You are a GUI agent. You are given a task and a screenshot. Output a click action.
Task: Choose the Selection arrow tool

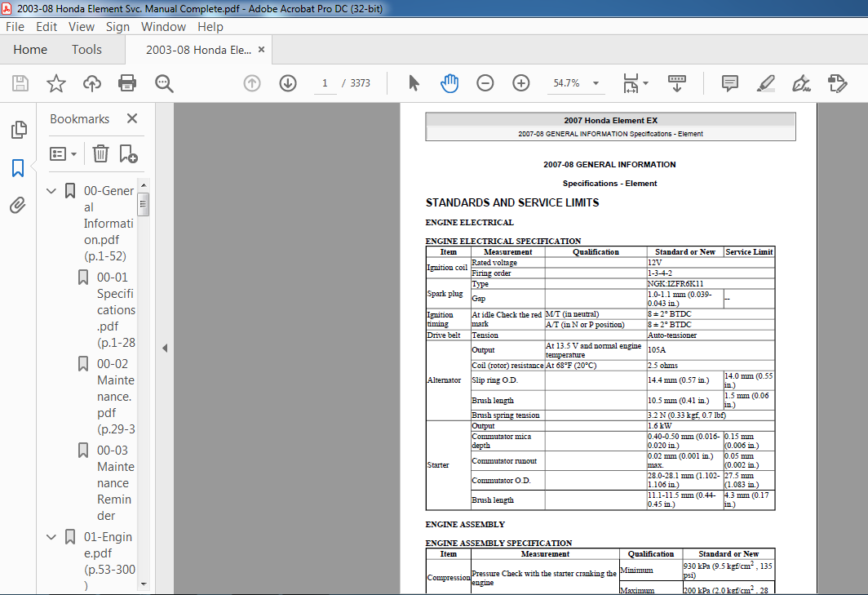[x=414, y=83]
